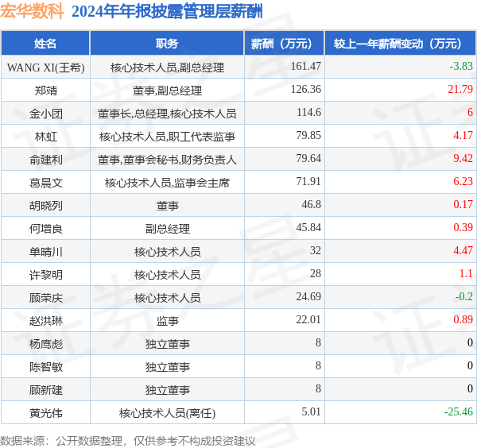The image size is (477, 448).
Task: Click the 1.1 change value
Action: point(466,273)
